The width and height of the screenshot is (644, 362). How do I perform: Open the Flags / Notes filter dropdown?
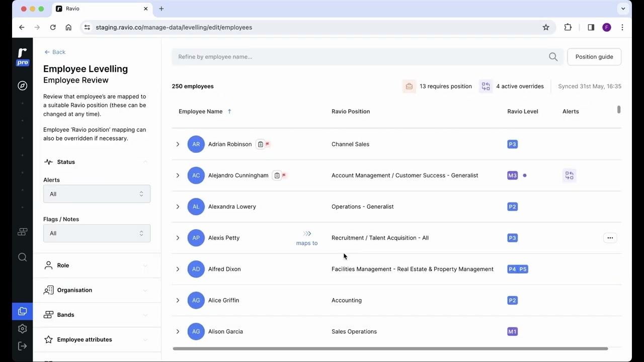point(97,233)
